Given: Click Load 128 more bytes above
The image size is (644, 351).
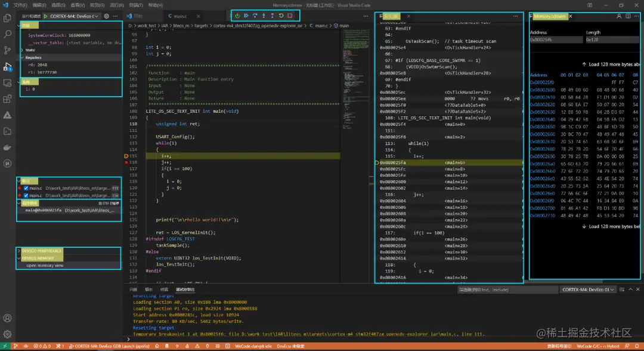Looking at the screenshot, I should 611,64.
